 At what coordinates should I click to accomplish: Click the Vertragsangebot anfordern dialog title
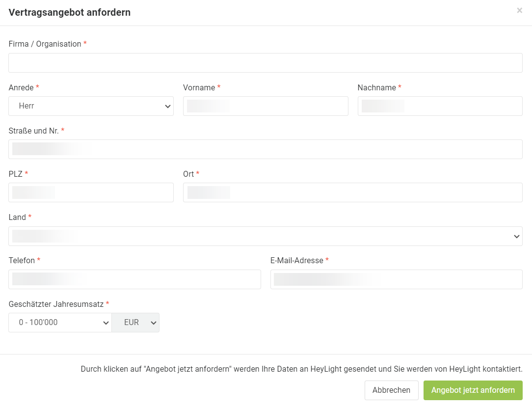pyautogui.click(x=70, y=12)
